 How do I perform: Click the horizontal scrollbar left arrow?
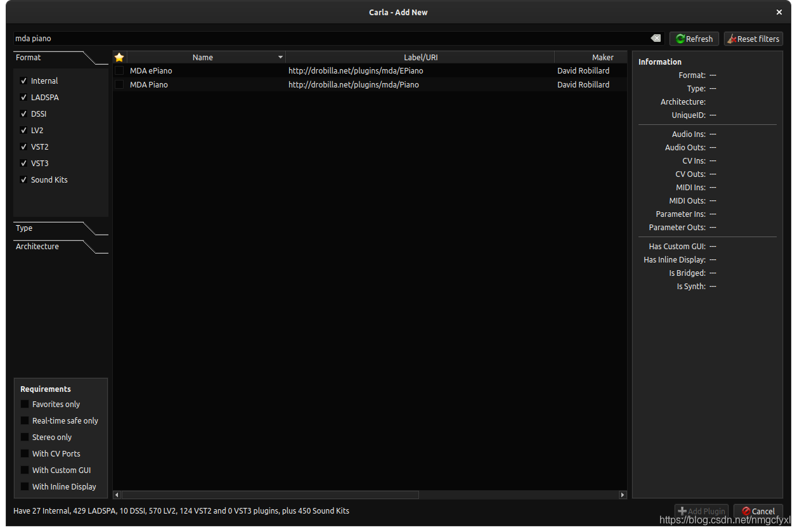coord(117,495)
